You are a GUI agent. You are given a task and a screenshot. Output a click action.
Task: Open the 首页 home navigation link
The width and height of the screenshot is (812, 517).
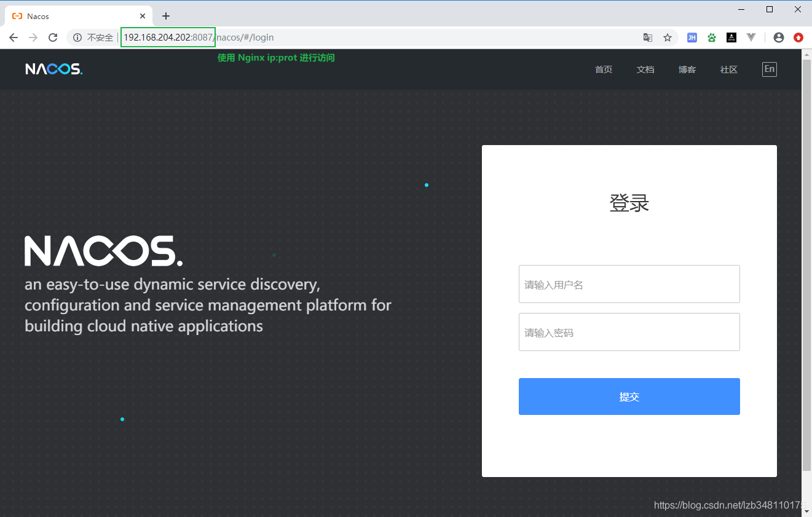(x=604, y=69)
